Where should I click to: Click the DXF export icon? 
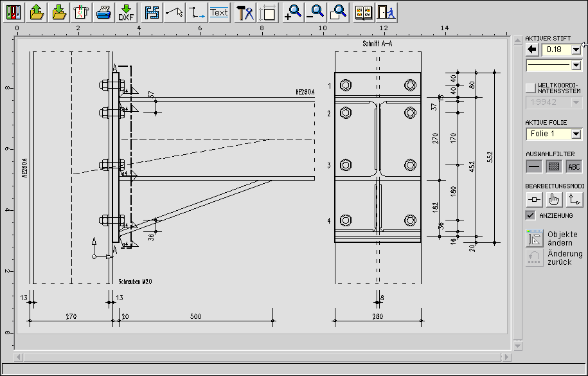pos(126,12)
